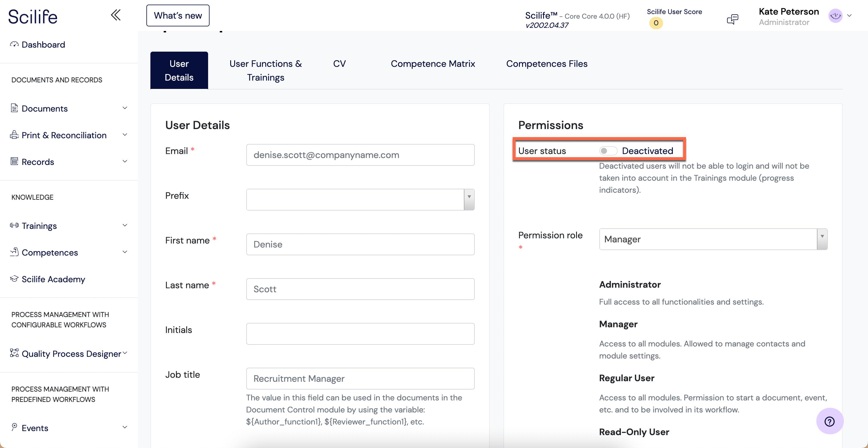Click inside the Email input field

coord(360,155)
